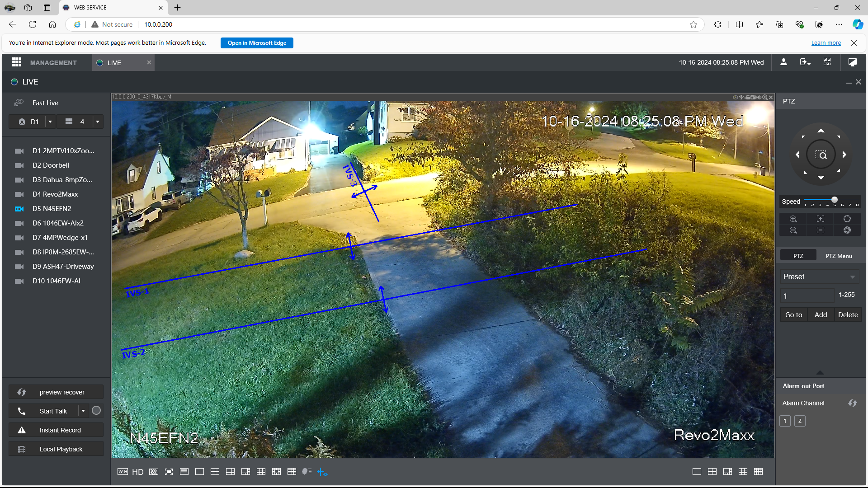Image resolution: width=868 pixels, height=488 pixels.
Task: Toggle Start Talk round record button
Action: coord(96,411)
